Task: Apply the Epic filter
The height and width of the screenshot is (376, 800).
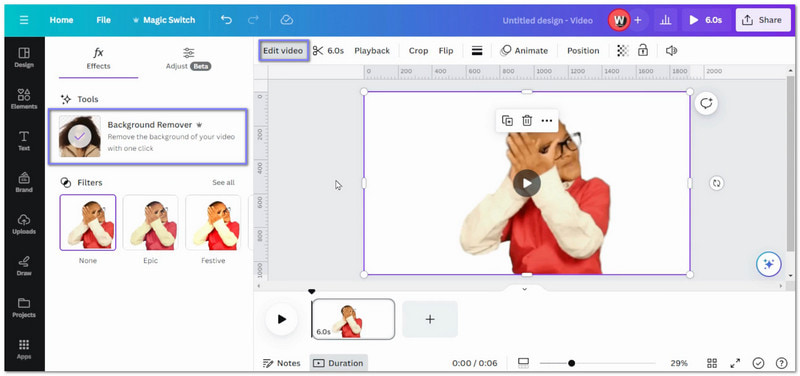Action: (x=151, y=222)
